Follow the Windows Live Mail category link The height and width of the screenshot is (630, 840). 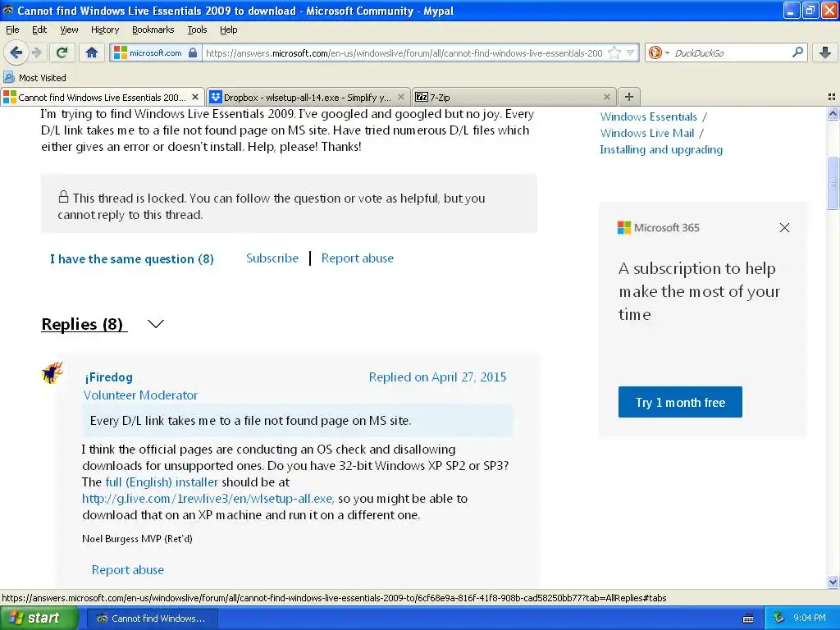646,133
